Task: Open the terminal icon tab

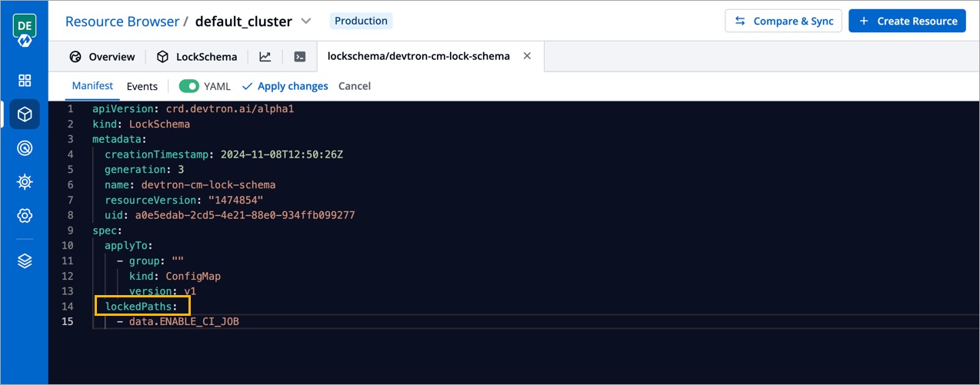Action: point(300,57)
